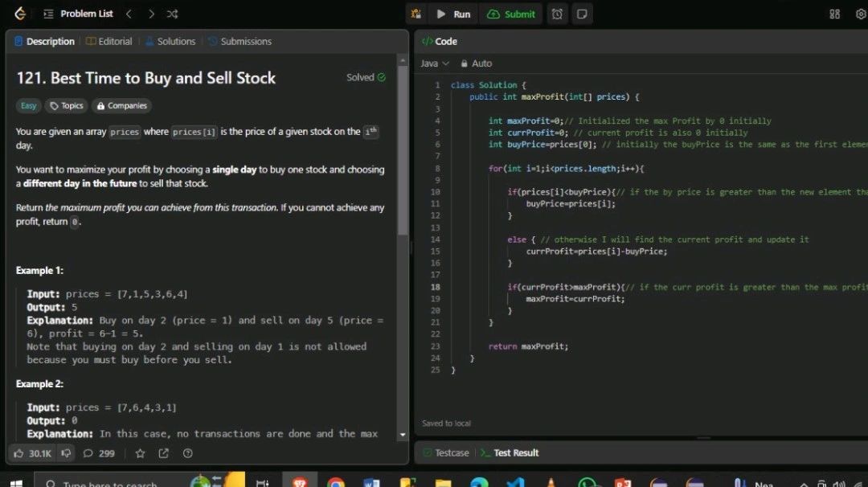Switch to the Editorial tab
This screenshot has height=487, width=868.
point(109,42)
